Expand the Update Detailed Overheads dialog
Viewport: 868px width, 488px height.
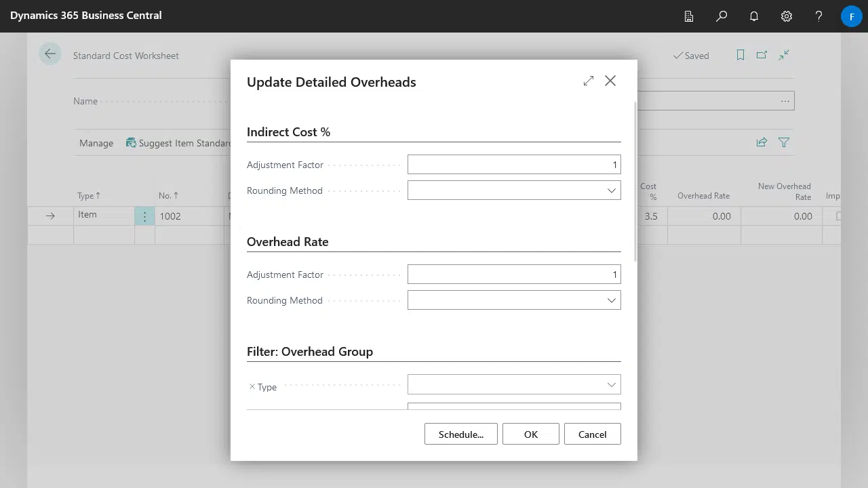(x=588, y=81)
